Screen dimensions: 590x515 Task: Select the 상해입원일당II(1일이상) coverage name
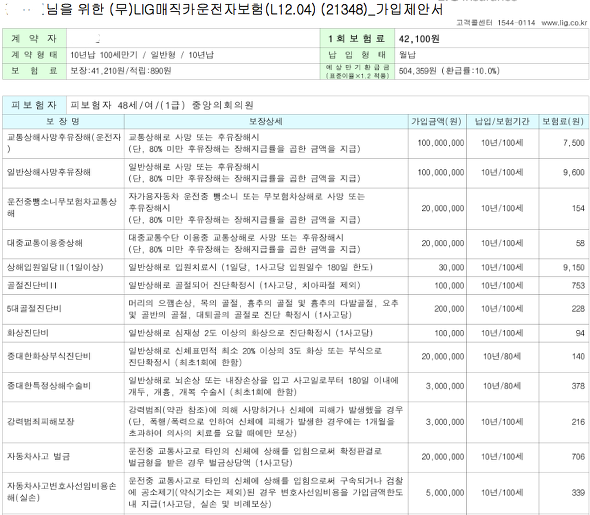(55, 267)
